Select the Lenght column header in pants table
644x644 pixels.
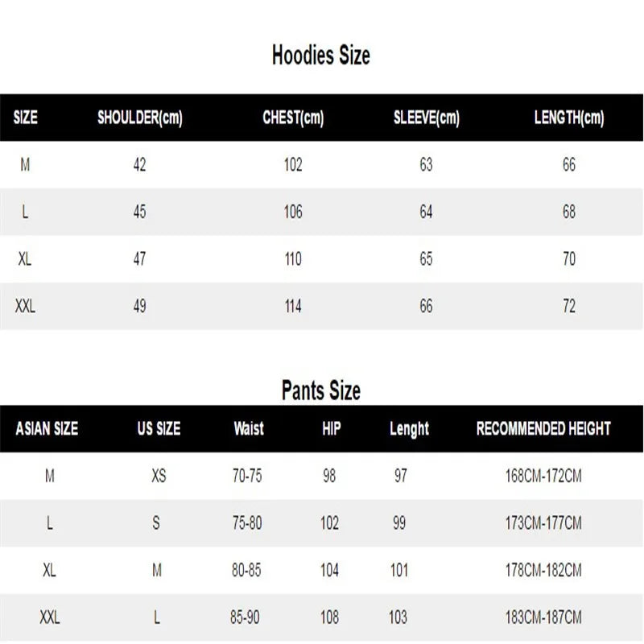pos(409,429)
